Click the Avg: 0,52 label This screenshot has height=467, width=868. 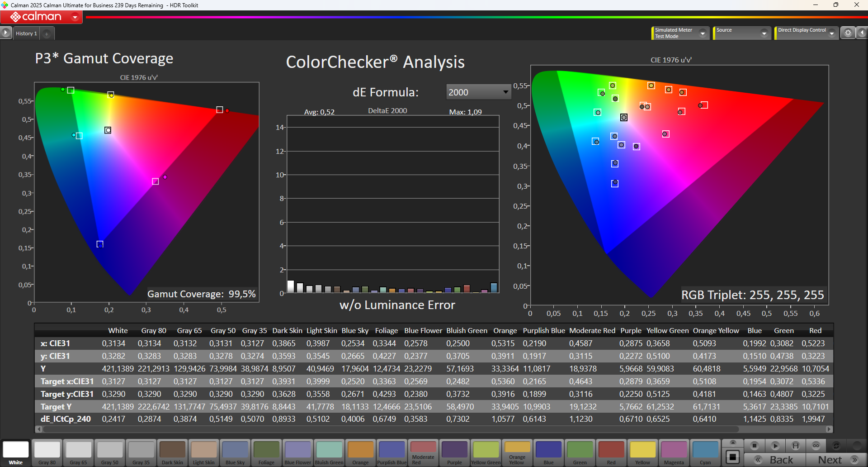(319, 112)
